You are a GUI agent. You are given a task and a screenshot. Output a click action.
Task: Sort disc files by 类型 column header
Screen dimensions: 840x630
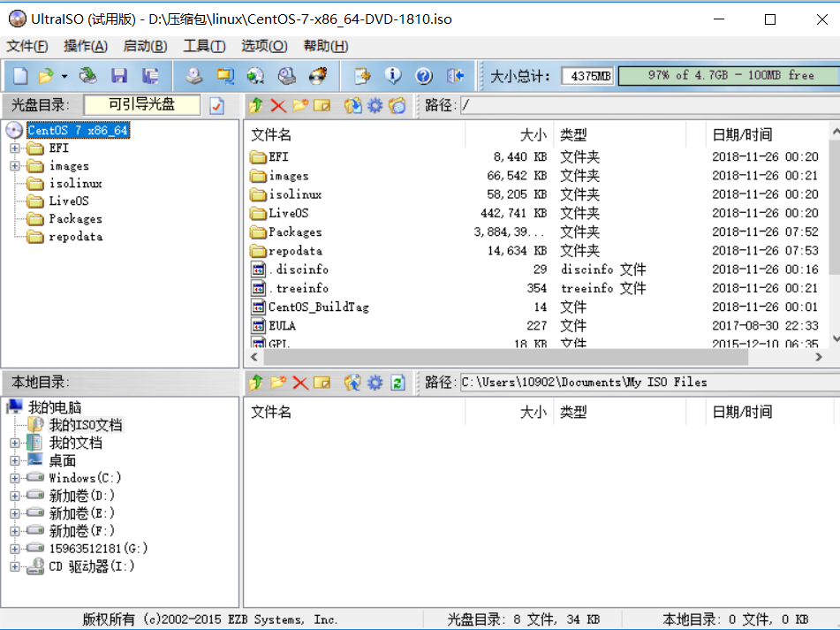tap(620, 134)
